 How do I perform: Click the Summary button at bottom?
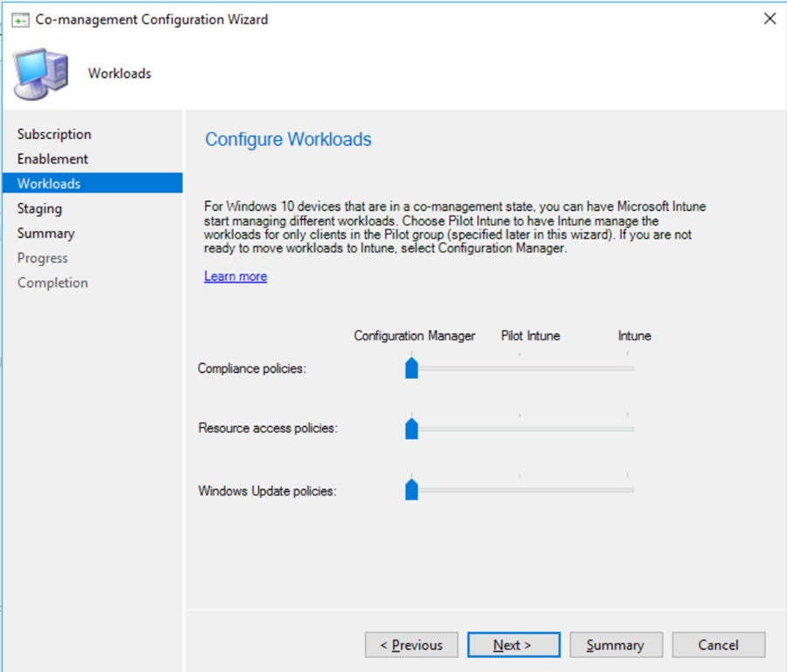click(x=615, y=645)
